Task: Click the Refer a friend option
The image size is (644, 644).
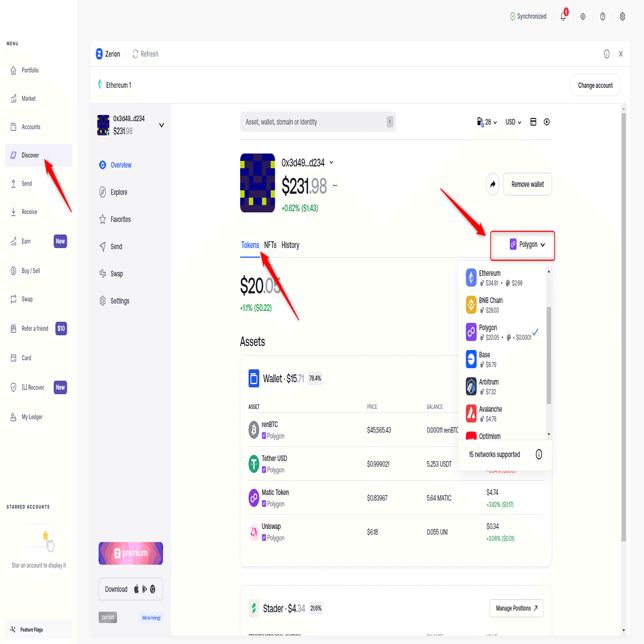Action: (x=35, y=329)
